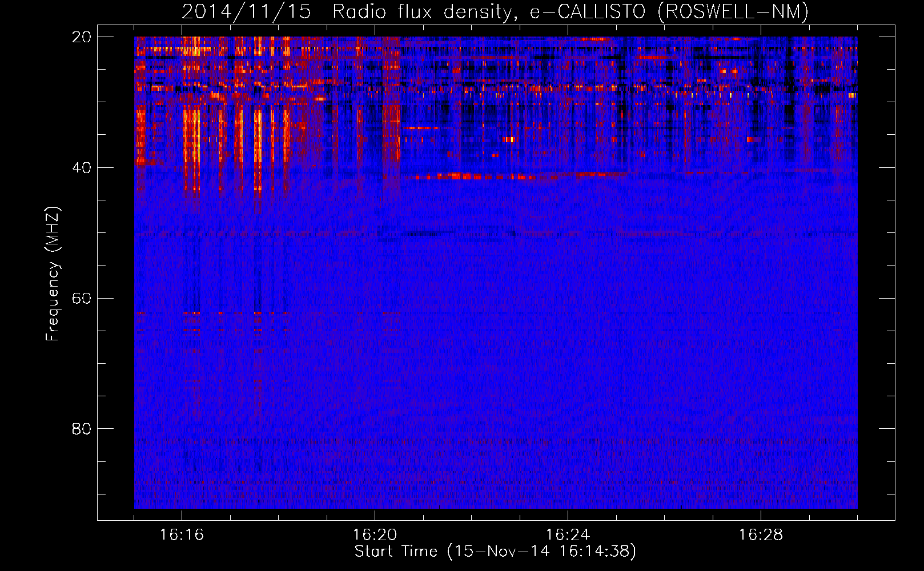Click the '16:20' time tick label
This screenshot has height=571, width=924.
point(375,535)
